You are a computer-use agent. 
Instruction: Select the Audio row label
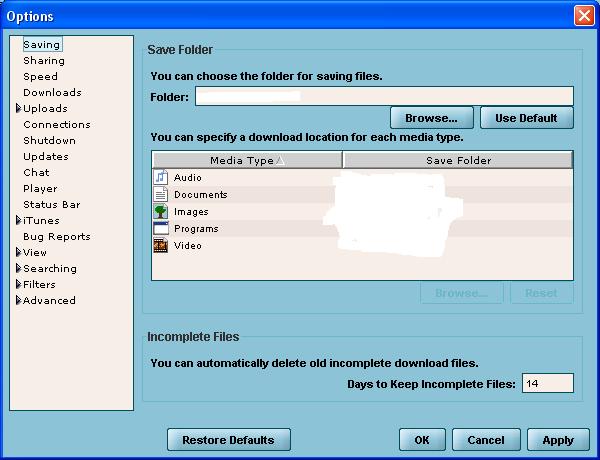pyautogui.click(x=188, y=178)
